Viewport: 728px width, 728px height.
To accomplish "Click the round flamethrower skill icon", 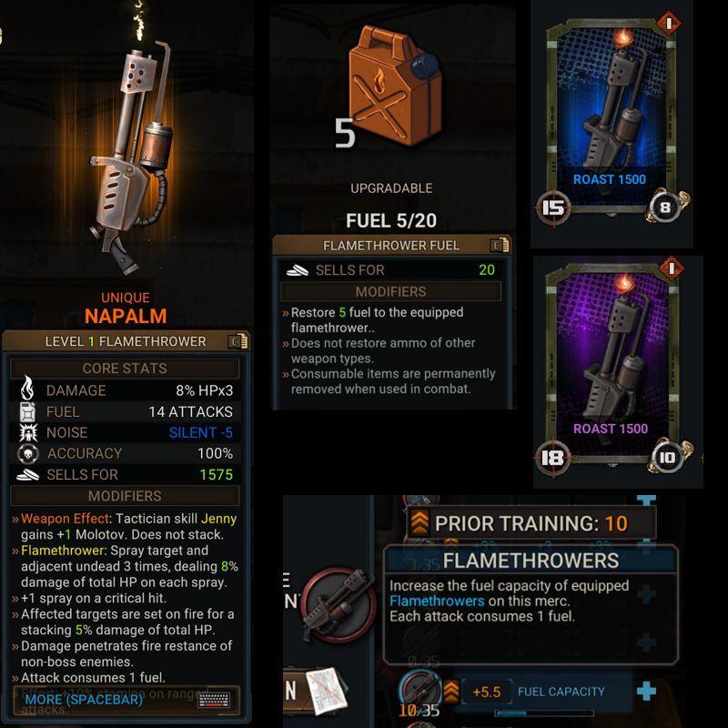I will tap(339, 604).
